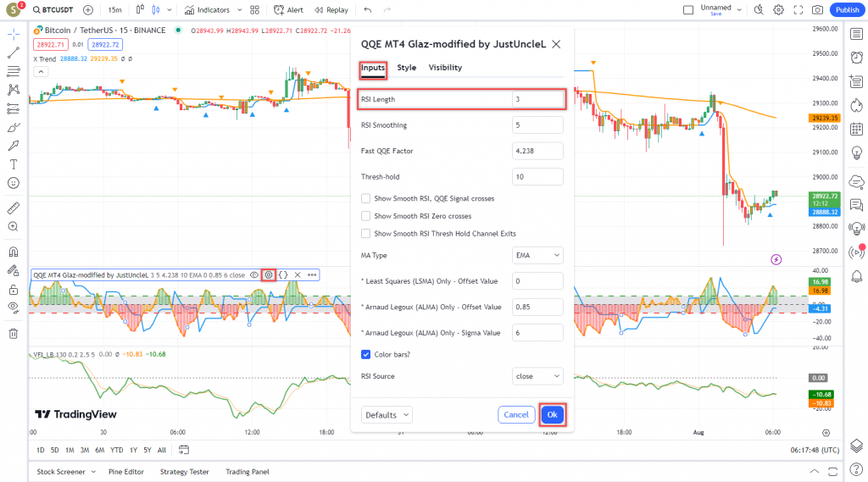Select the crosshair cursor tool
The width and height of the screenshot is (868, 482).
pos(14,35)
